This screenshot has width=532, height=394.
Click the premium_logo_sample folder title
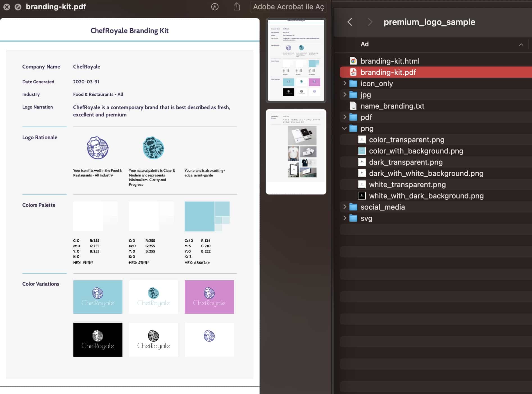coord(429,22)
